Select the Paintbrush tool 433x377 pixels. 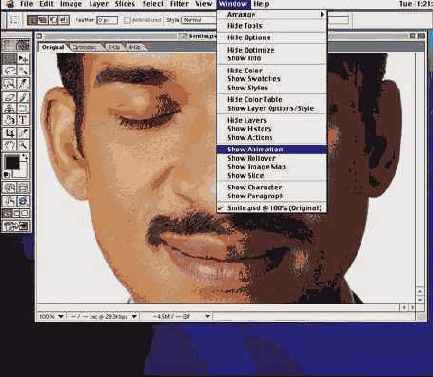(x=23, y=97)
